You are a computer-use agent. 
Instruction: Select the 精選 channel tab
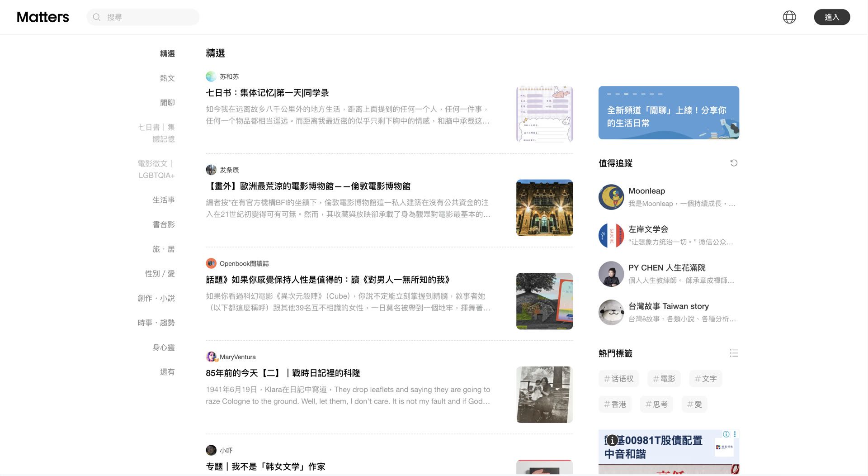click(x=167, y=53)
